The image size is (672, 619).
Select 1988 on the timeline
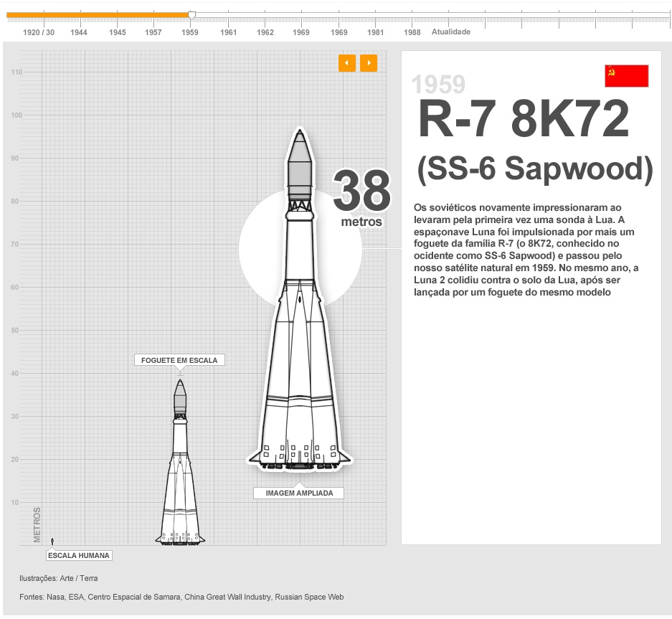(x=412, y=32)
